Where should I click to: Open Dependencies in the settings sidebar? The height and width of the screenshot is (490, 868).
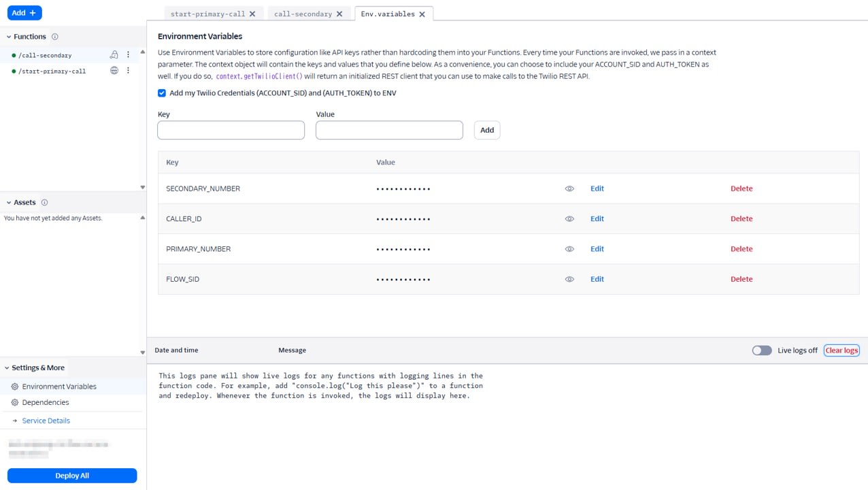coord(46,402)
